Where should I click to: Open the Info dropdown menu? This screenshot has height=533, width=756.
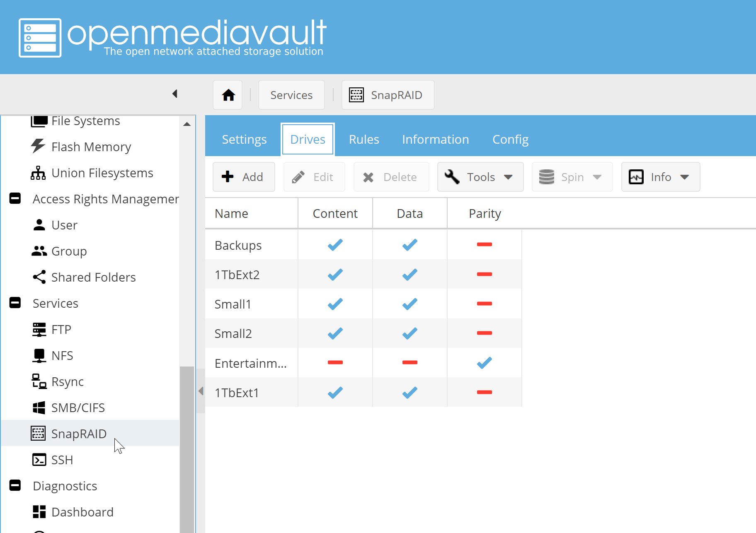660,177
